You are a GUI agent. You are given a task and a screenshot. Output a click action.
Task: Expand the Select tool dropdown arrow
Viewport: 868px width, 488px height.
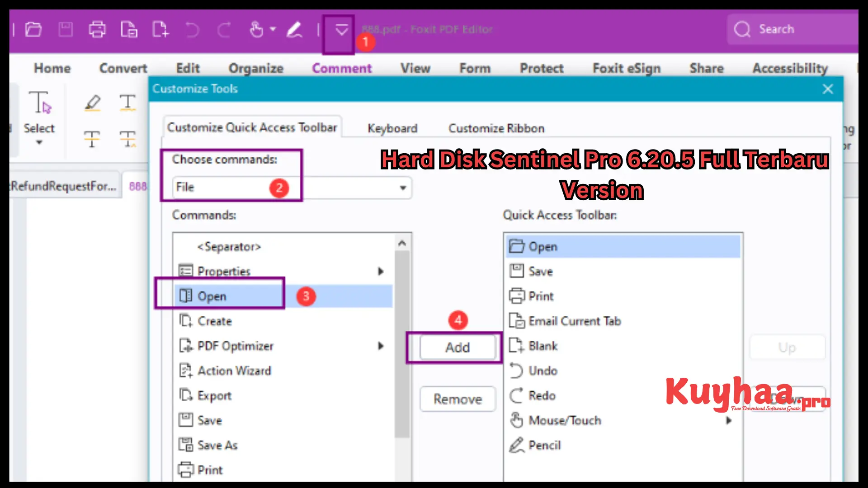[x=39, y=143]
